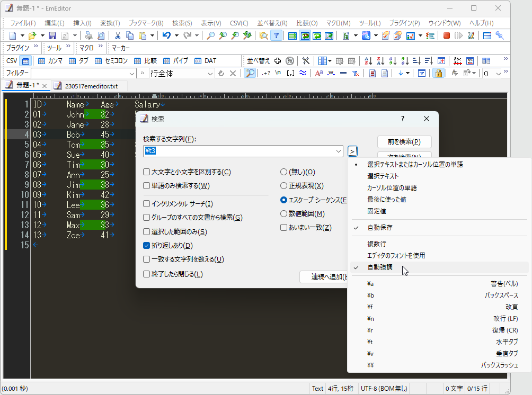Click the filter abort X icon

click(233, 73)
